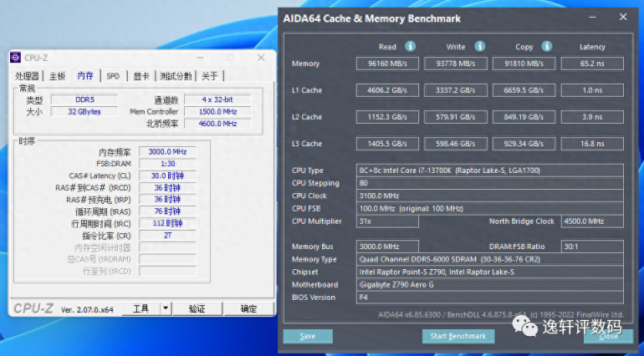Click the CPU Type field showing i7-13700K
This screenshot has height=356, width=644.
(489, 170)
